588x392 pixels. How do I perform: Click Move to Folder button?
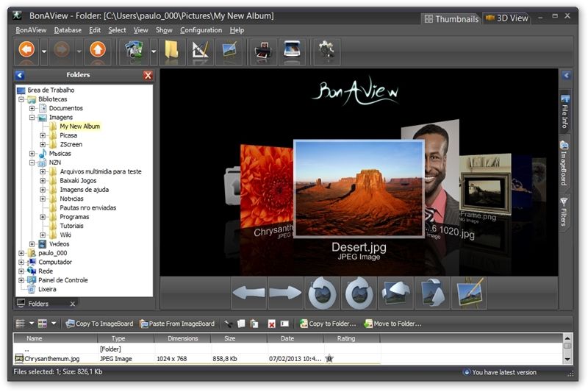click(x=393, y=324)
